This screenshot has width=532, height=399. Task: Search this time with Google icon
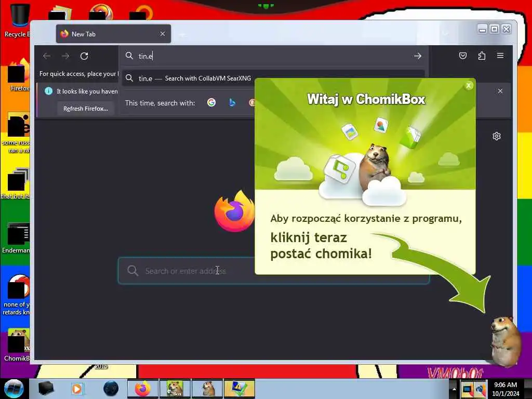[x=211, y=102]
